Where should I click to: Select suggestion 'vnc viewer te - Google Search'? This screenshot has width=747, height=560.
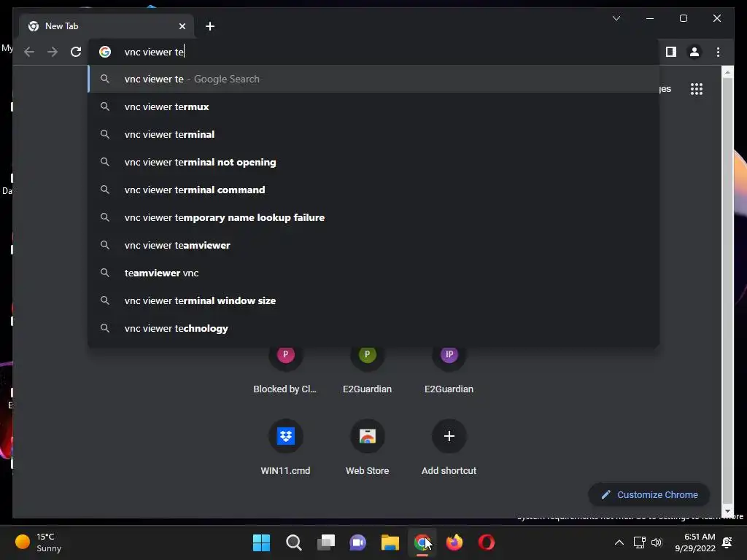click(374, 79)
